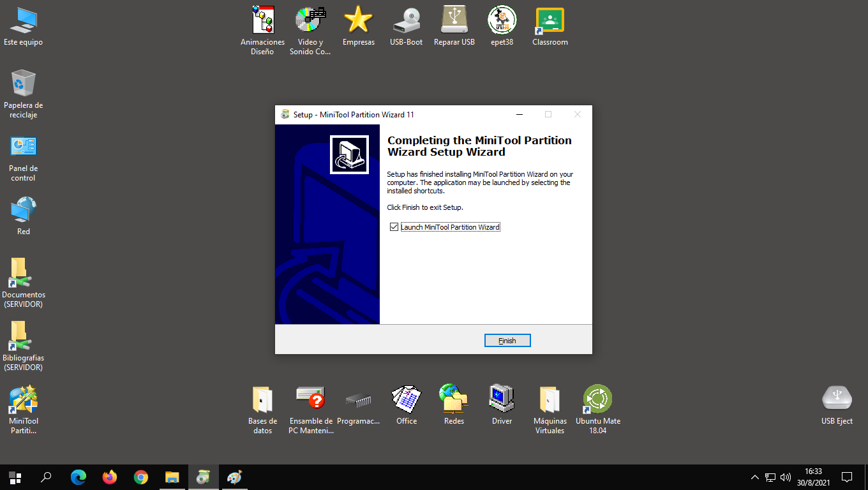Select the Red network icon
The height and width of the screenshot is (490, 868).
24,216
